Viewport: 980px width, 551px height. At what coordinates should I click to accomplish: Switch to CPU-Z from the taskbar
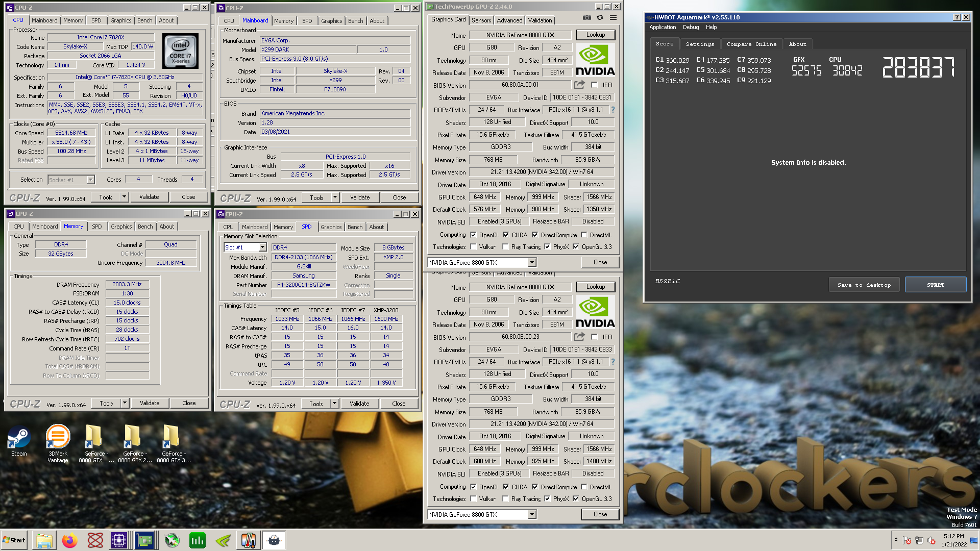coord(119,540)
